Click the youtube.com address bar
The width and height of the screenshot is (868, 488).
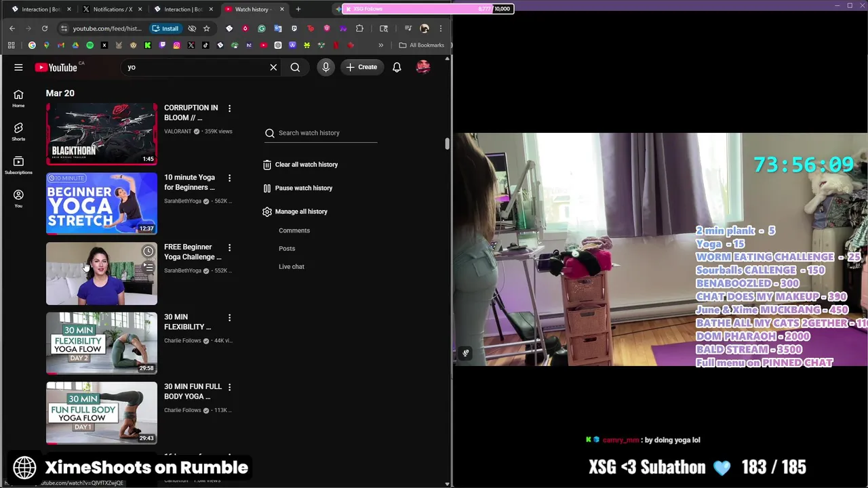(106, 28)
